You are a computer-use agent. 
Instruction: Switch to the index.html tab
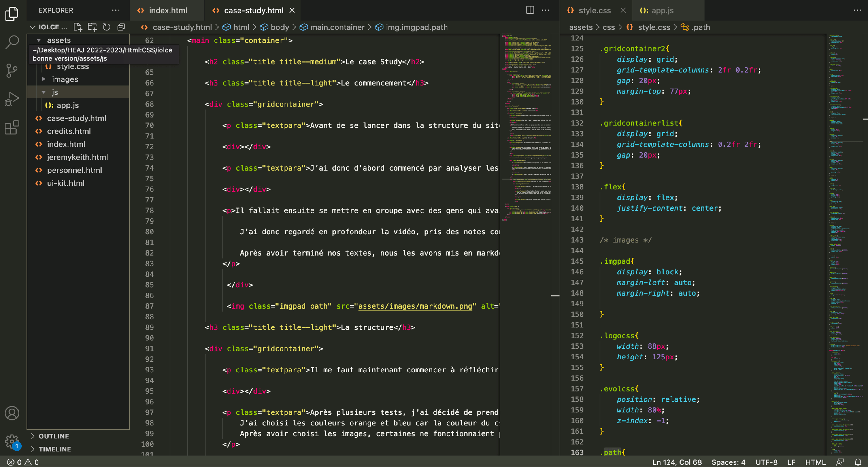click(167, 10)
